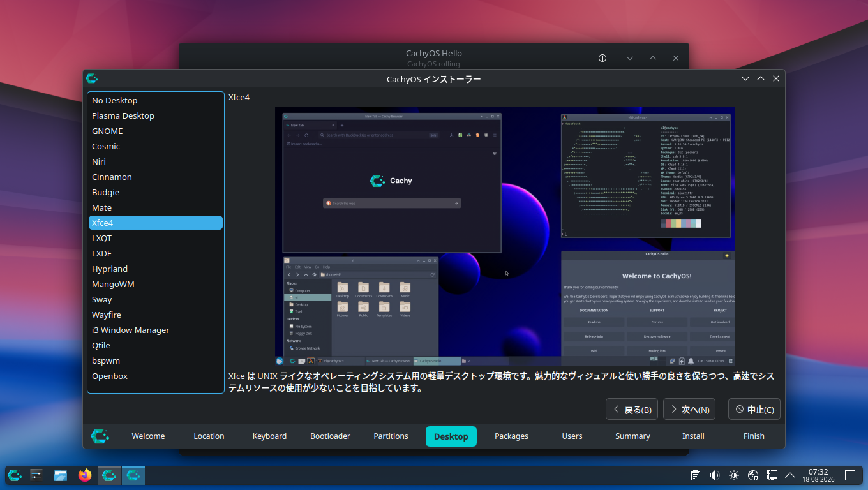Click the CachyOS logo beside the Welcome step

[100, 436]
